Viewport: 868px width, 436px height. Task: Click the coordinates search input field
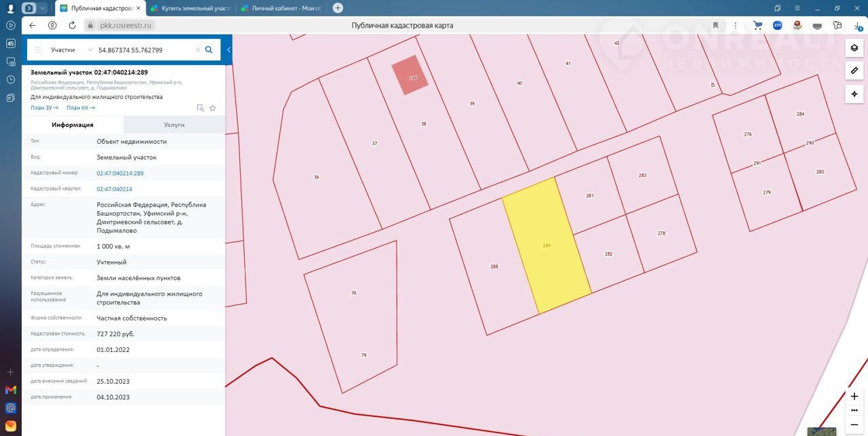tap(144, 49)
